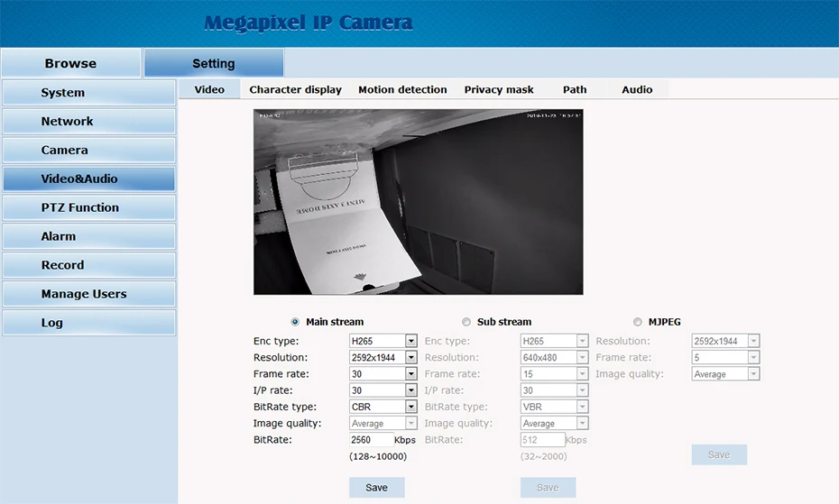Switch to Character display tab
Screen dimensions: 839x504
point(295,89)
